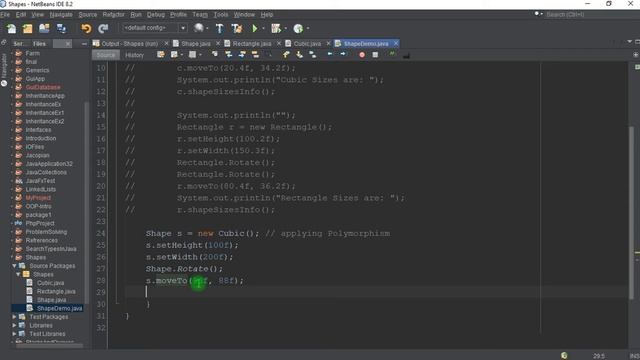Open the Refactor menu
The image size is (640, 360).
(113, 14)
